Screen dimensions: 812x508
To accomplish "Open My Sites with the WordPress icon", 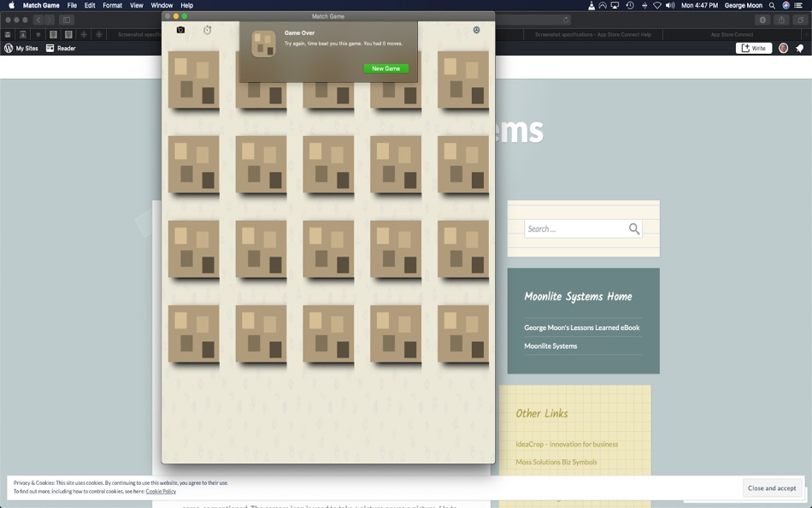I will (8, 48).
